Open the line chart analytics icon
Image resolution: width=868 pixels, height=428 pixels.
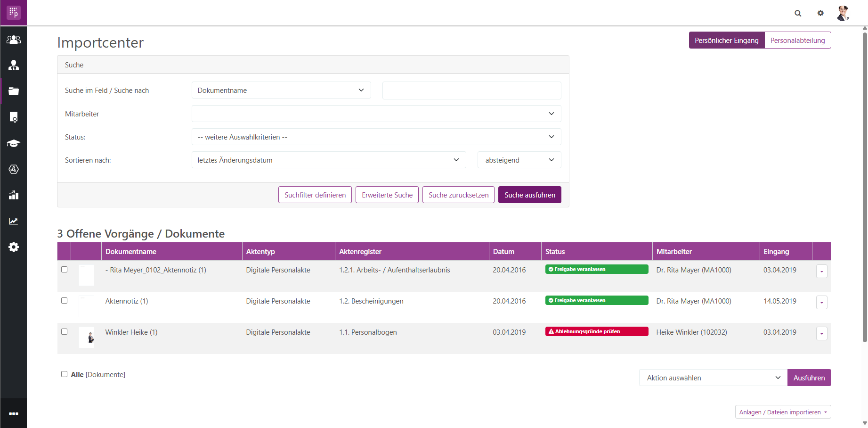coord(14,221)
